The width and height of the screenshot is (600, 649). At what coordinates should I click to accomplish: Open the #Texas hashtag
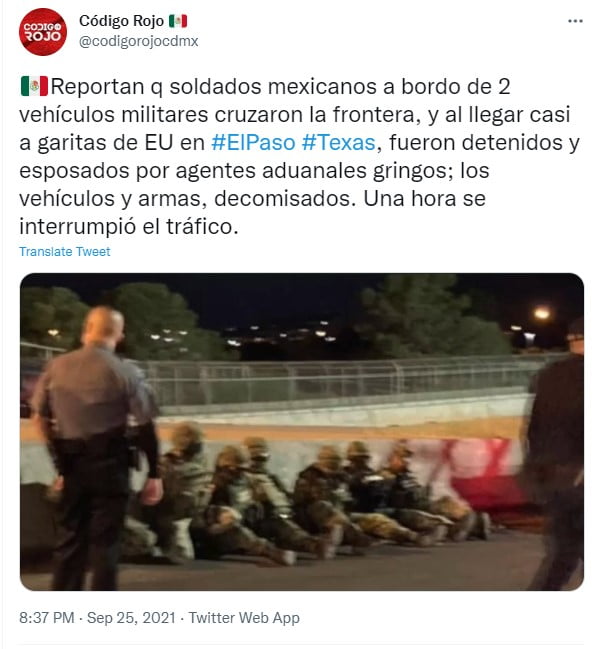coord(338,142)
